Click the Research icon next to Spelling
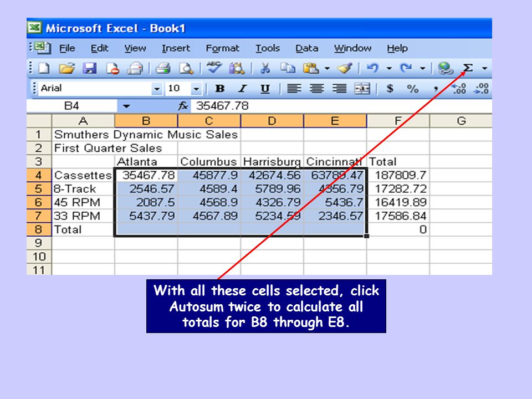Viewport: 532px width, 399px height. click(237, 68)
